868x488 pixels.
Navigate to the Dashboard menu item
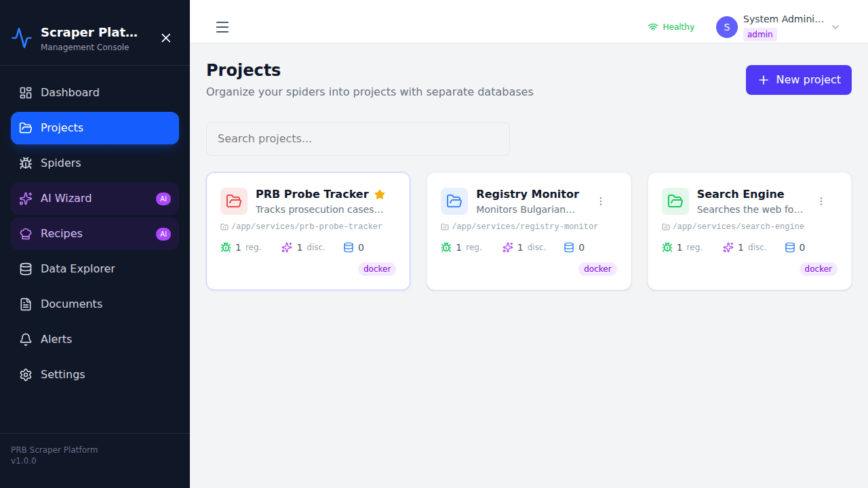coord(70,92)
